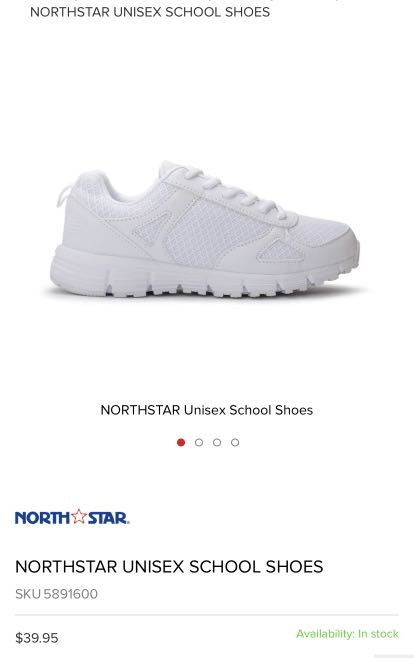Jump to the fourth carousel image dot
This screenshot has height=658, width=414.
235,442
